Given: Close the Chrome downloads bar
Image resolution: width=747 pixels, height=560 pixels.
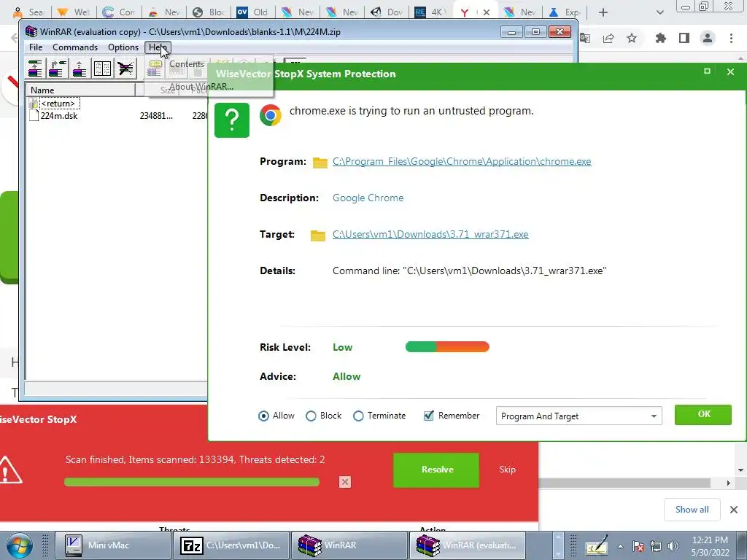Looking at the screenshot, I should point(734,510).
